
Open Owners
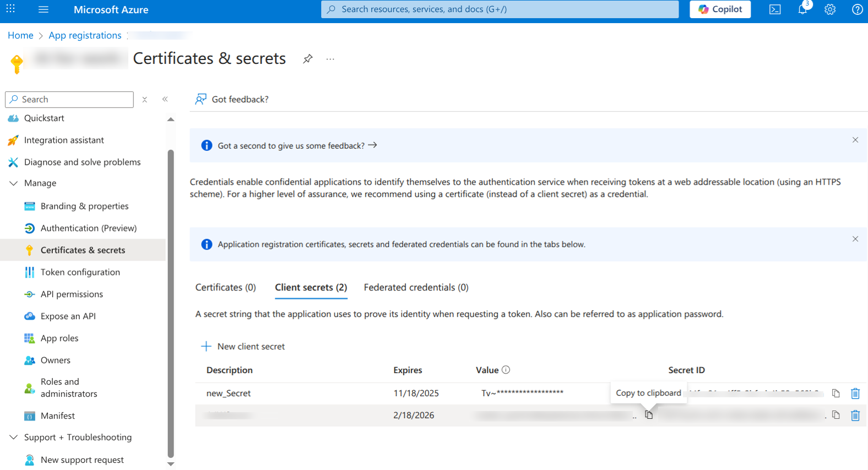(x=55, y=360)
